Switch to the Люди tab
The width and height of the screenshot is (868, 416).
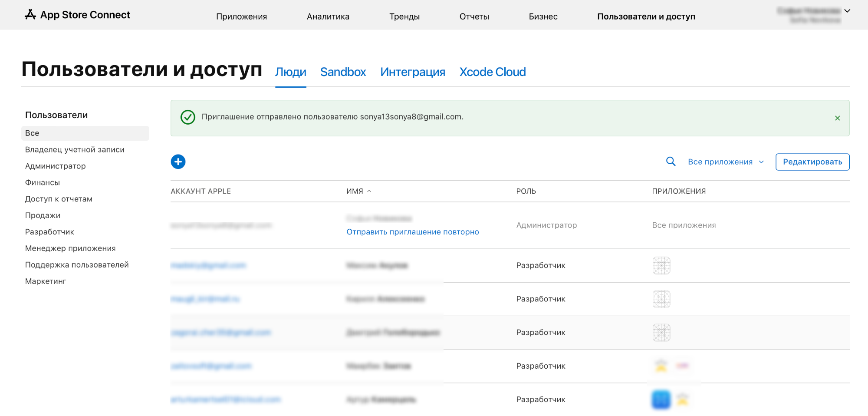point(291,72)
